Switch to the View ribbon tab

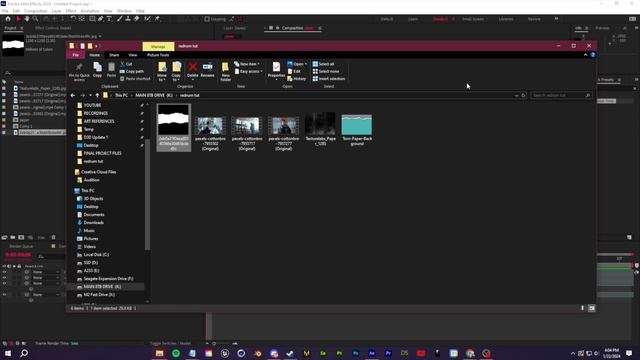[x=133, y=55]
